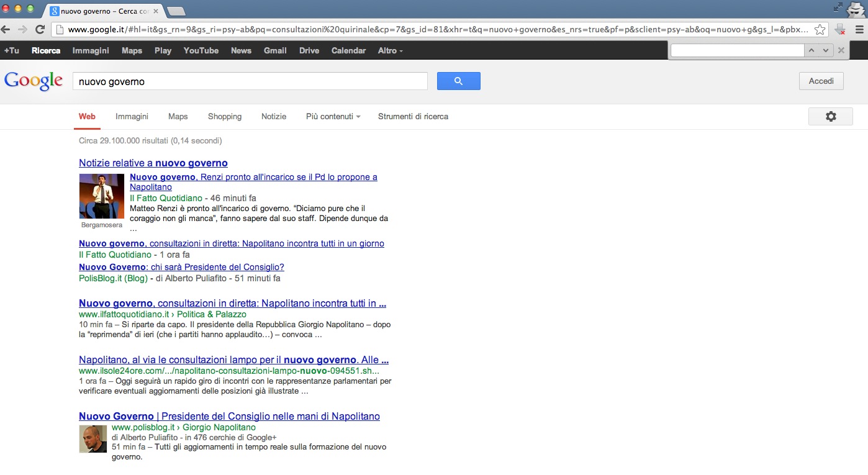This screenshot has height=475, width=868.
Task: Enter fullscreen using the double-arrow icon
Action: 838,7
